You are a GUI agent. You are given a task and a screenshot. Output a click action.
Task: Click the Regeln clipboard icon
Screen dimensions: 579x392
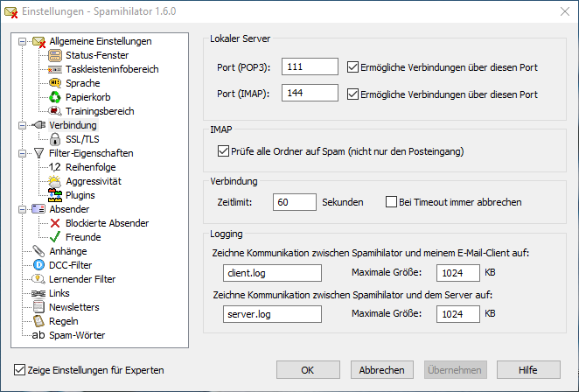tap(38, 321)
